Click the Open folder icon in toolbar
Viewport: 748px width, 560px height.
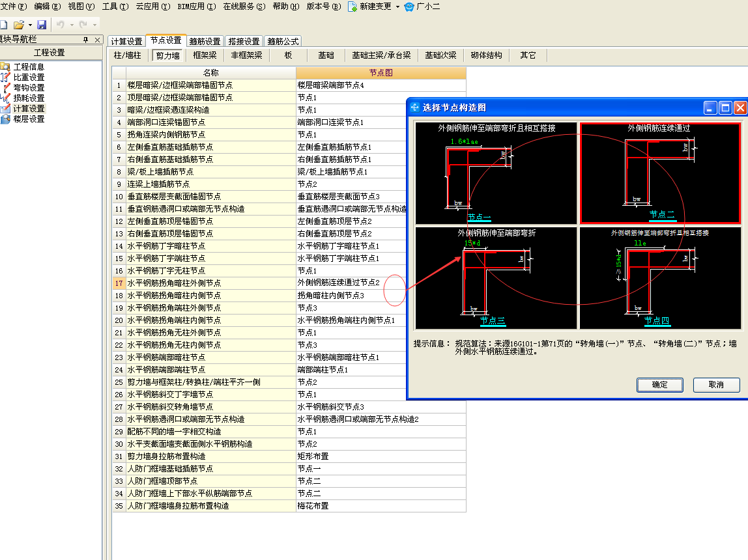pyautogui.click(x=19, y=24)
